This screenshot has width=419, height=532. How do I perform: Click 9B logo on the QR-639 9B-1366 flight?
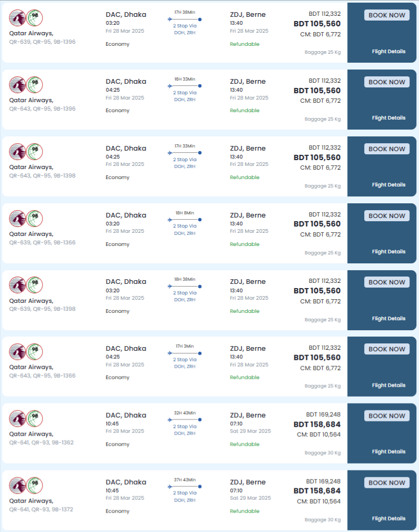[34, 219]
